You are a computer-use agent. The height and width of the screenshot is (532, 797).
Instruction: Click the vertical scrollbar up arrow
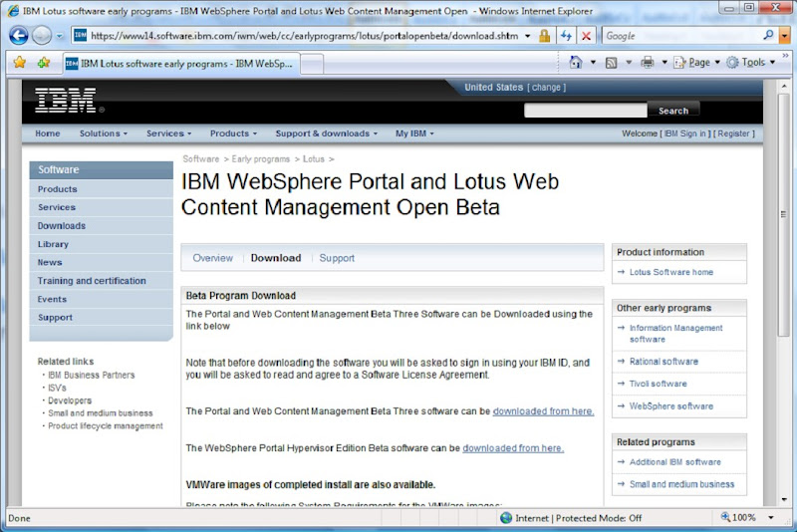point(784,87)
